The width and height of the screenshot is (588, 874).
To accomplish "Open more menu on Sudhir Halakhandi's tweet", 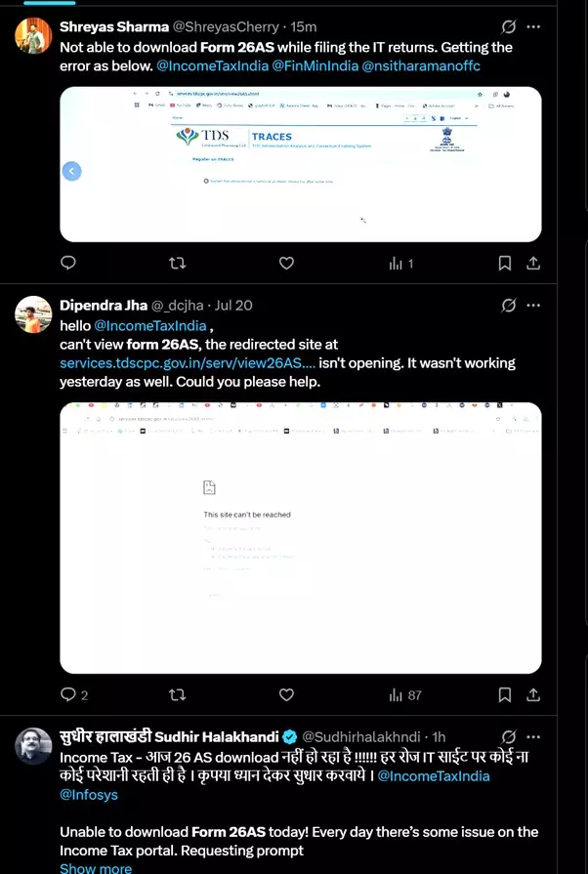I will 533,736.
